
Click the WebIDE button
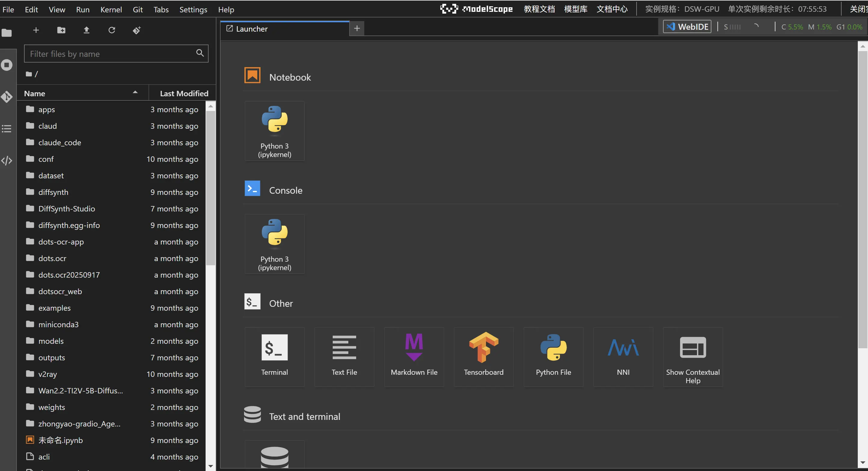687,27
